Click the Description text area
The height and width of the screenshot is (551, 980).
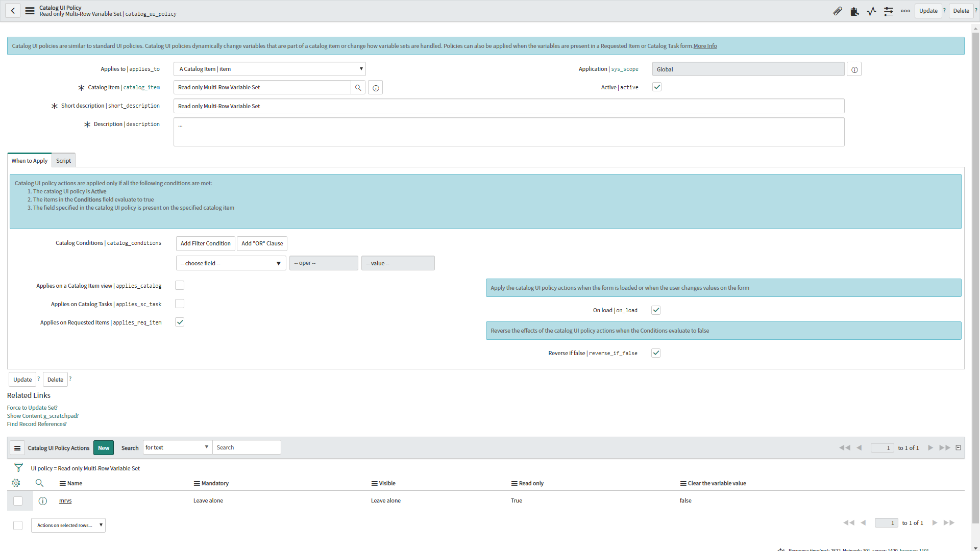coord(509,132)
